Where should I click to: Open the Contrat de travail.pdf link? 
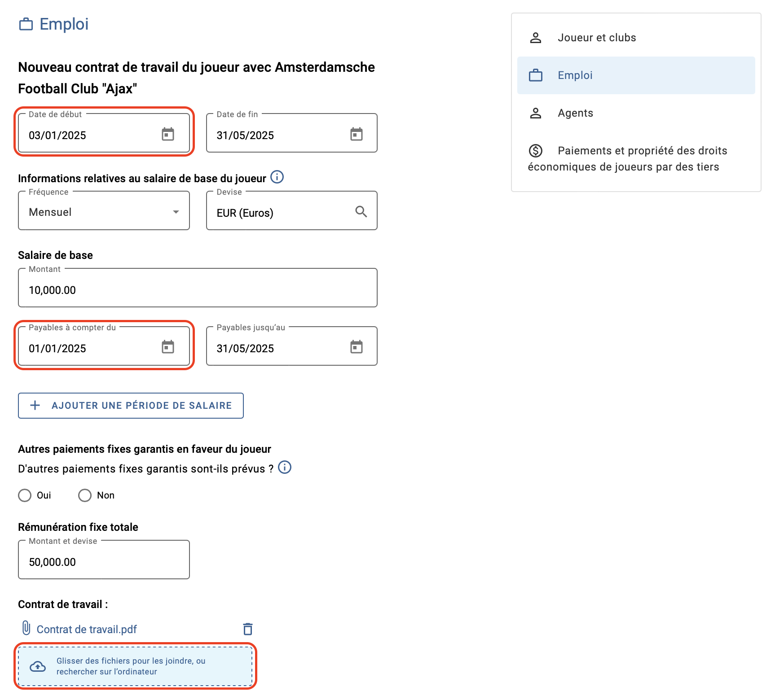pos(87,630)
